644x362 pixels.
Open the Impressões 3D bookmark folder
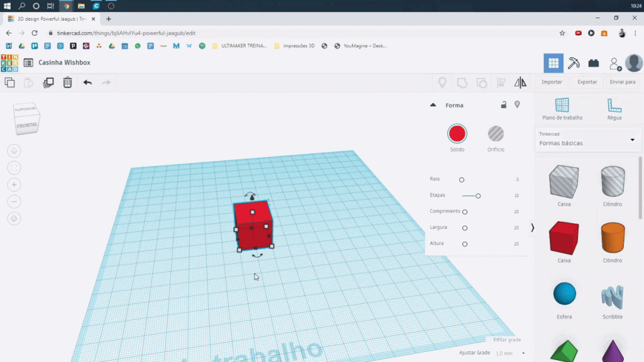click(294, 46)
